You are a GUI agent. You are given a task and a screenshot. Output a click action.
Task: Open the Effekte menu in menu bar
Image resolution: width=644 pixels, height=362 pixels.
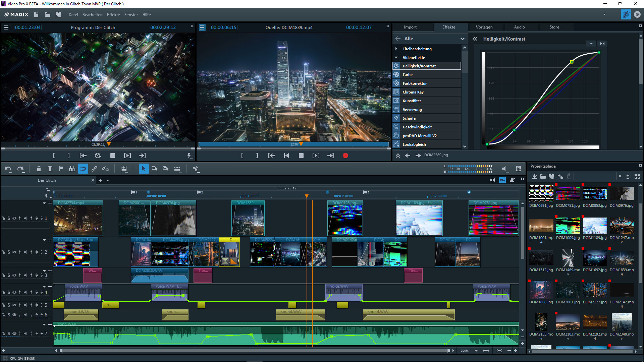point(113,15)
